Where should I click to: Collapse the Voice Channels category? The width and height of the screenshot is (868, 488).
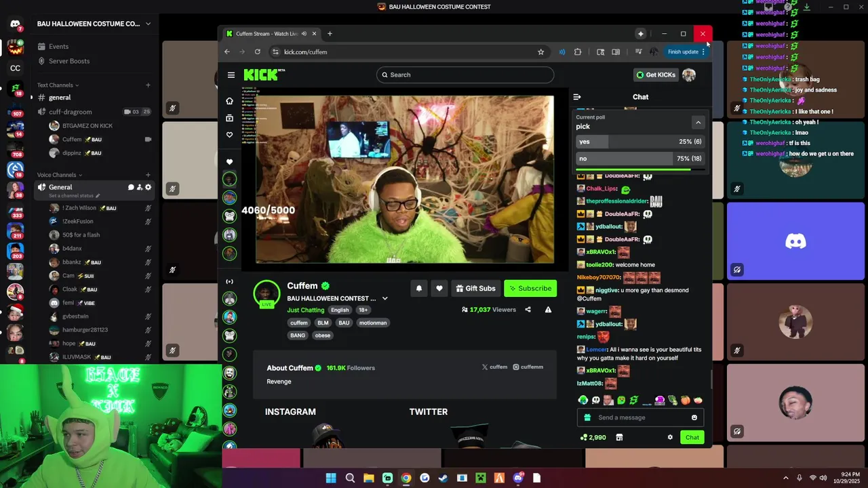(x=60, y=175)
